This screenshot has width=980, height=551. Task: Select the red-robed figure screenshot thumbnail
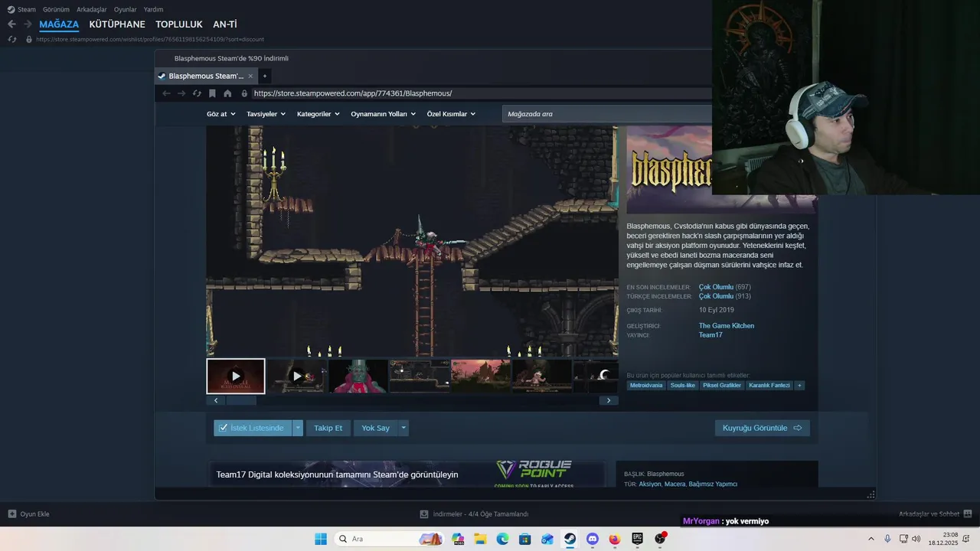point(358,376)
